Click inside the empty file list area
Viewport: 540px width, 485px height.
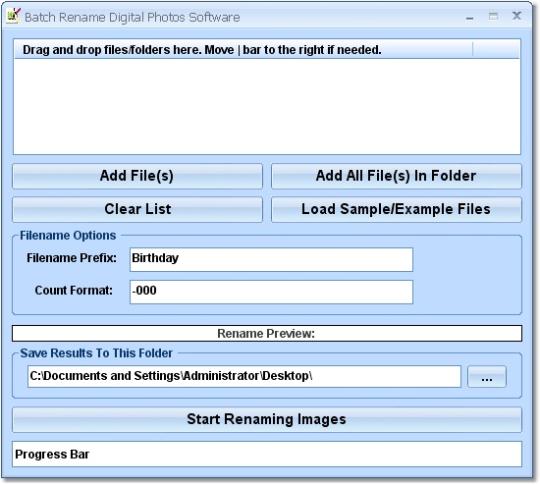coord(267,106)
